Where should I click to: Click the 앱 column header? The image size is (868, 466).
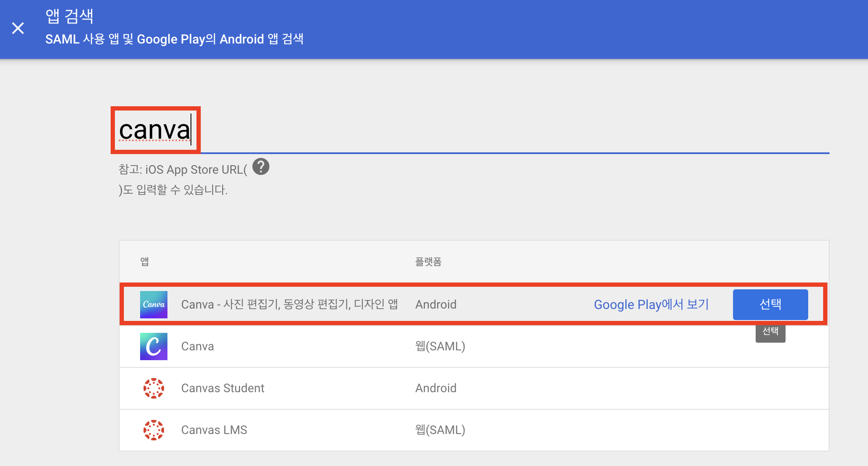(x=144, y=261)
